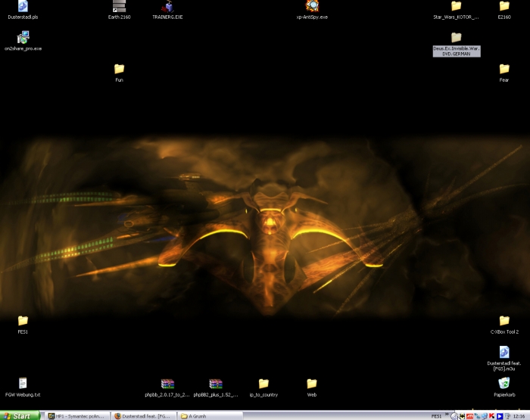Select the Dusterstadl feat. [FGS].m3u file
The width and height of the screenshot is (530, 420).
point(504,358)
